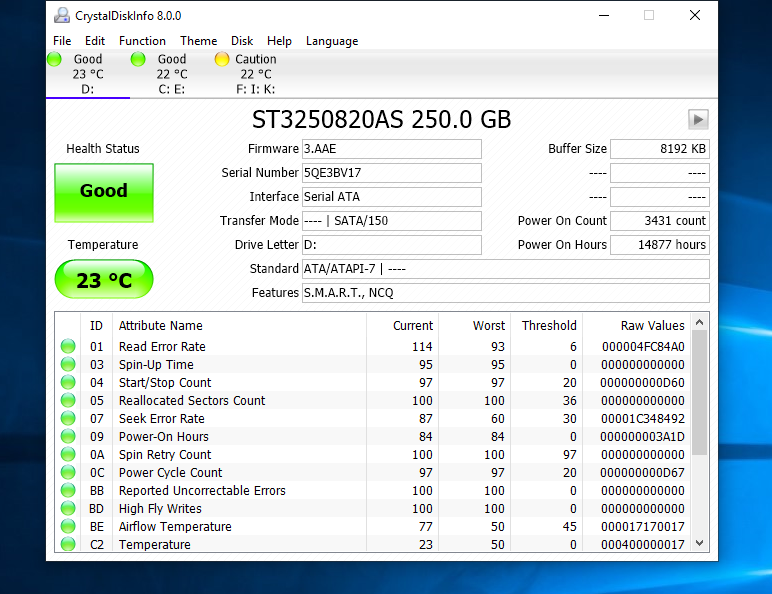Open the File menu

62,41
